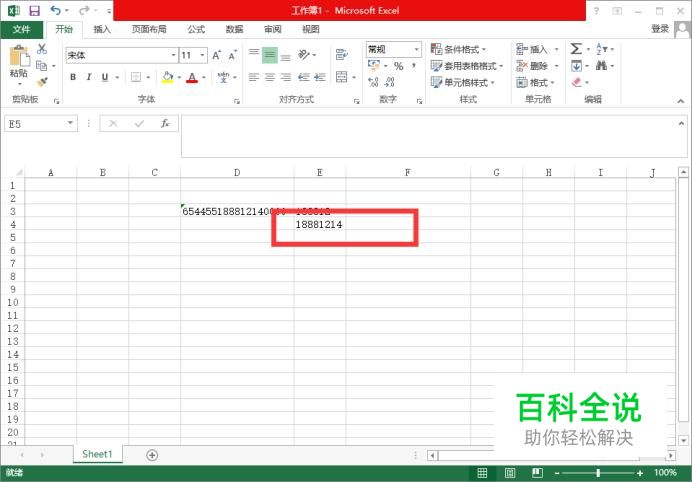Click zoom in plus button
The height and width of the screenshot is (482, 692).
pos(640,473)
